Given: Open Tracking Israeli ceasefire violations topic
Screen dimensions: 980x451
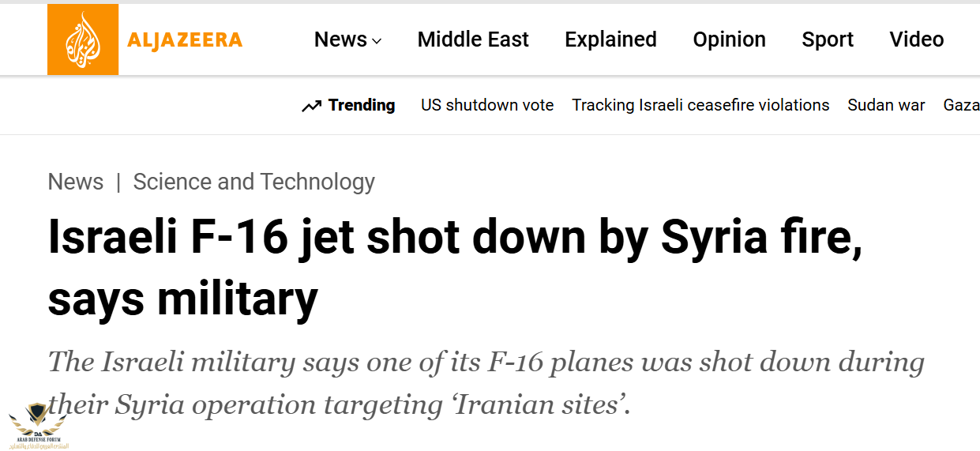Looking at the screenshot, I should (x=700, y=105).
